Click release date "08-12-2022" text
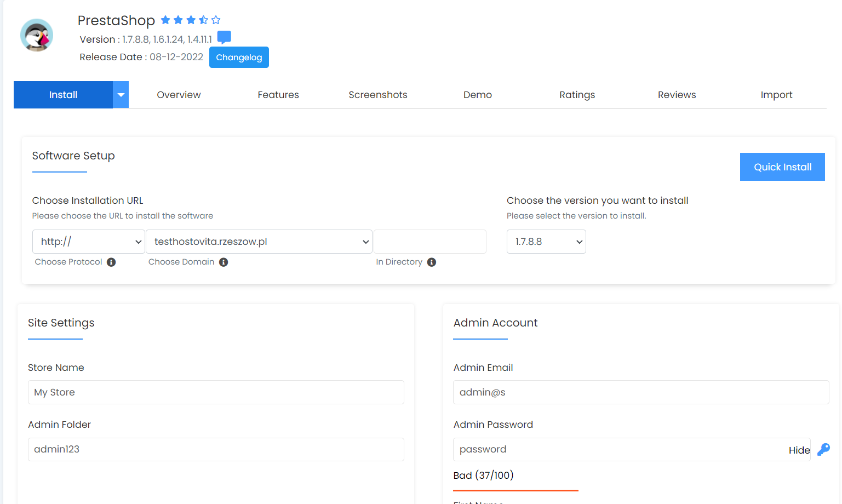Viewport: 842px width, 504px height. 176,57
